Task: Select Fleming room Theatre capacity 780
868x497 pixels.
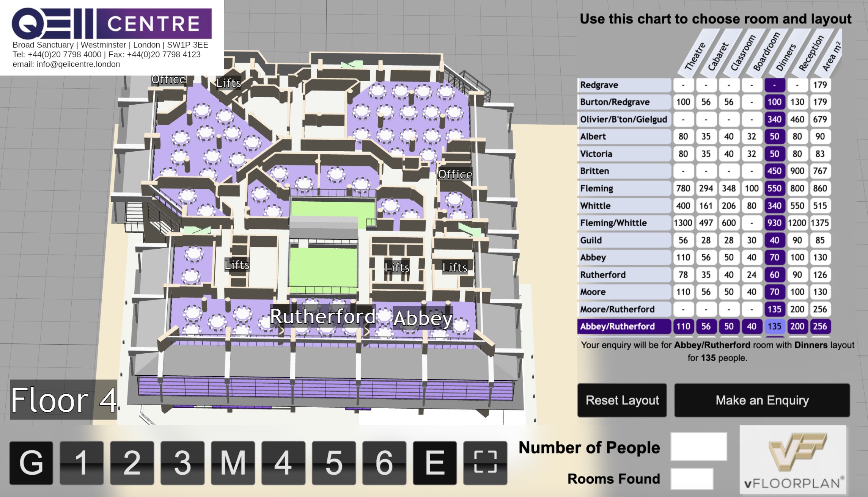Action: [683, 188]
